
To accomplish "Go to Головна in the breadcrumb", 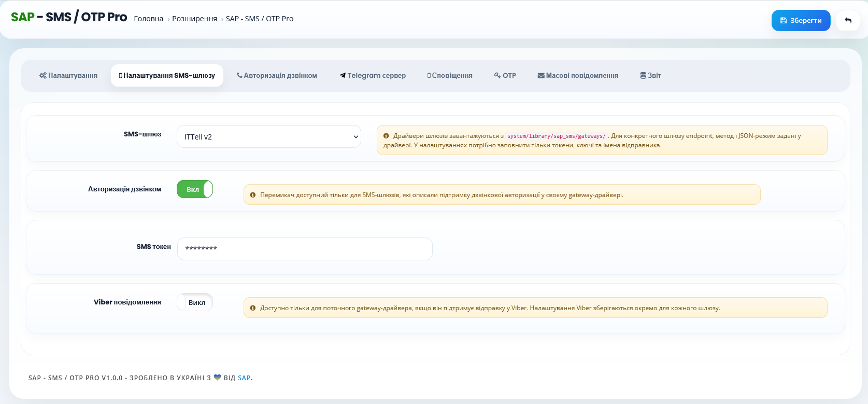I will 149,19.
